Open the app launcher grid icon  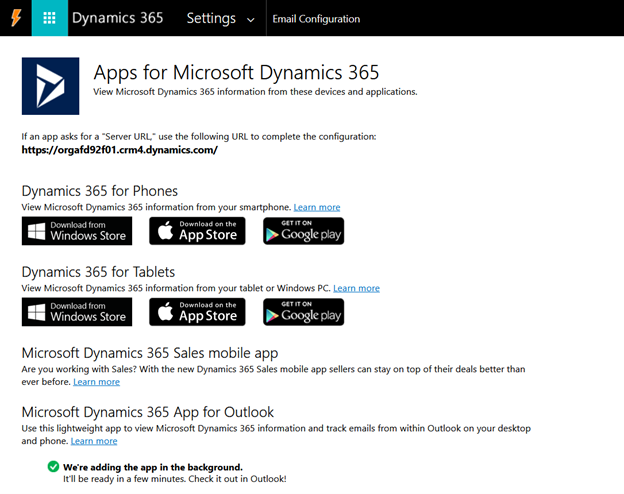coord(49,18)
